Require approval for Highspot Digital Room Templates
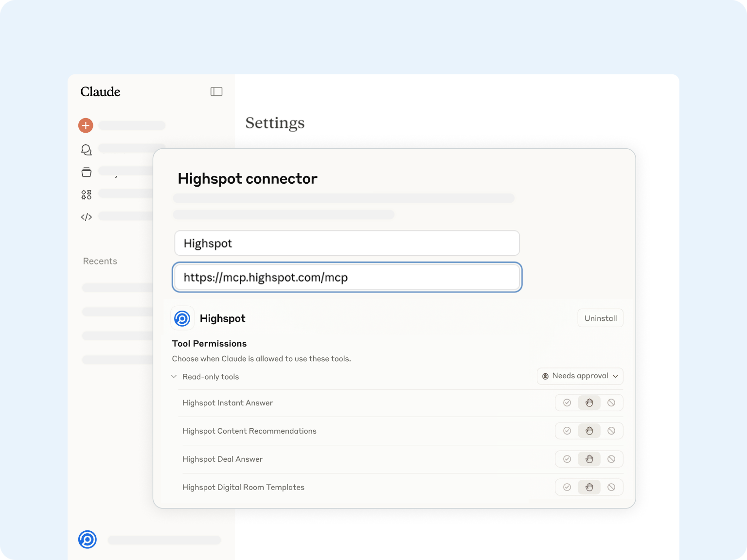The width and height of the screenshot is (747, 560). [589, 487]
